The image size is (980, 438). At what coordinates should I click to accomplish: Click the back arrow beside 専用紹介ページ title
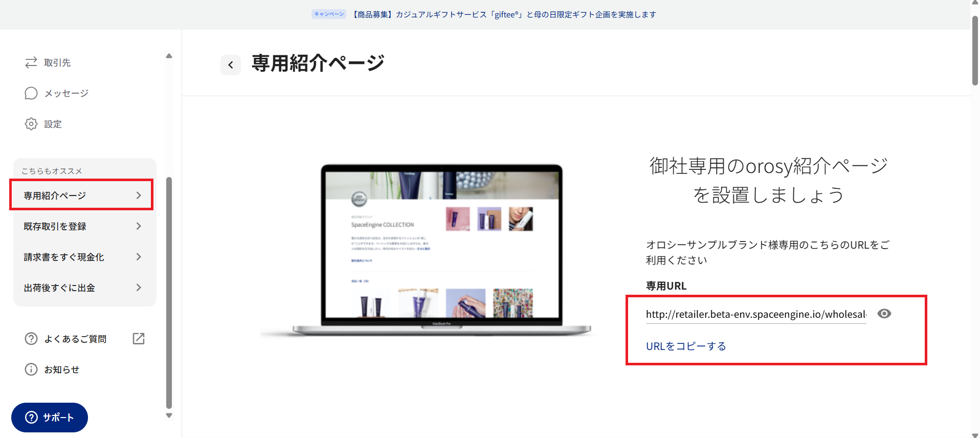(x=231, y=65)
